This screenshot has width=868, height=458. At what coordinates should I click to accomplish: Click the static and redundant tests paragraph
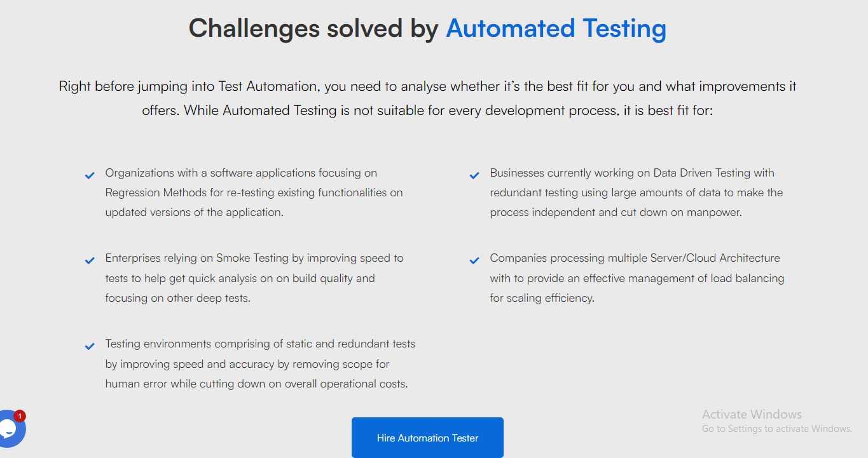click(x=260, y=364)
